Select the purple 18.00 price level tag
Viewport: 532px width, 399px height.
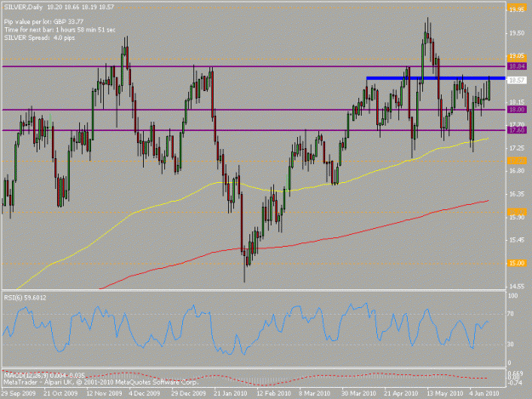(x=517, y=109)
